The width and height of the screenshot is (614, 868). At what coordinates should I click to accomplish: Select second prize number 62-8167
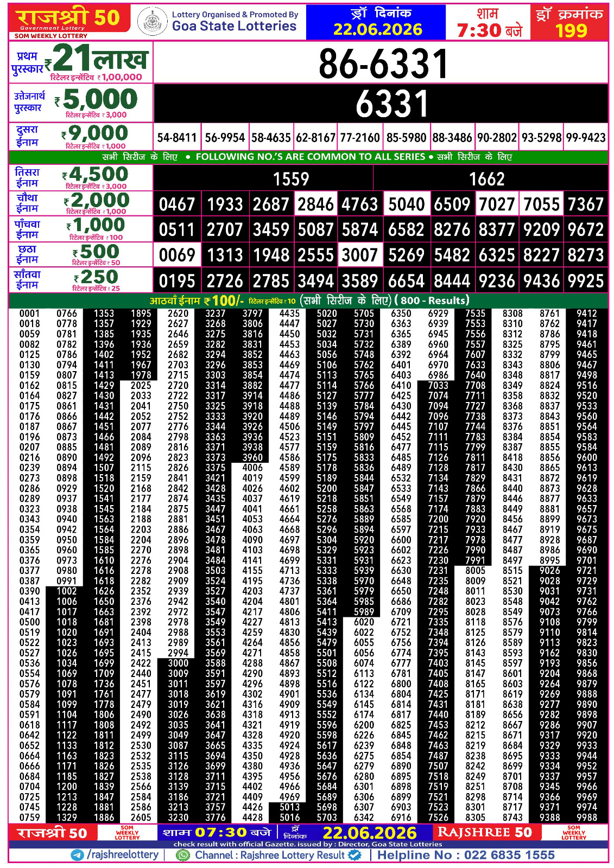tap(316, 138)
